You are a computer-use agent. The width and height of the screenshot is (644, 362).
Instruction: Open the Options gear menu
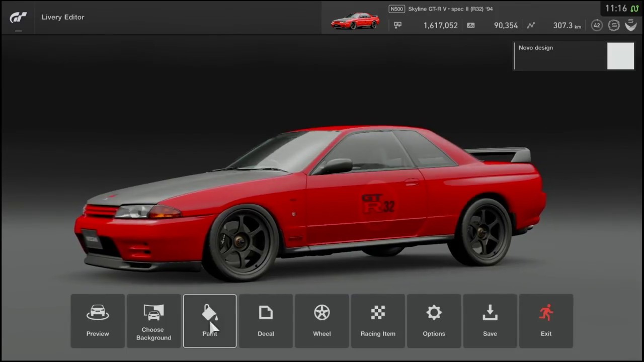[434, 321]
